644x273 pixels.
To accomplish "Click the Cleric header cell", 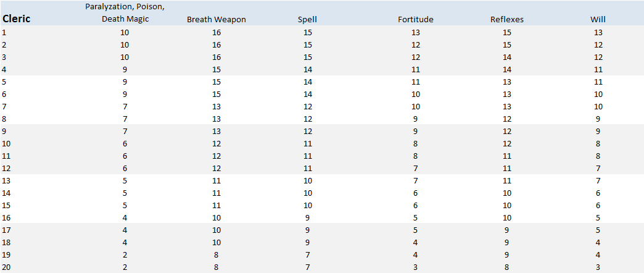I will [x=17, y=19].
